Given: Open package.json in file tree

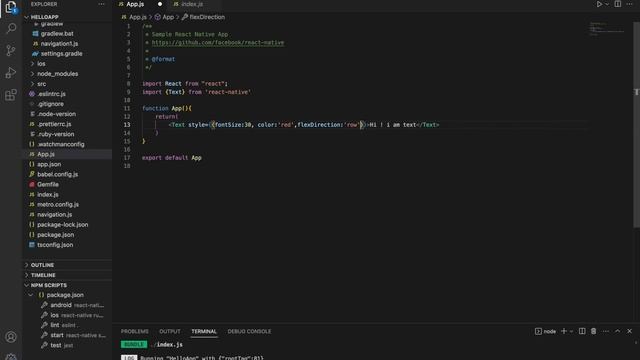Looking at the screenshot, I should click(x=56, y=235).
